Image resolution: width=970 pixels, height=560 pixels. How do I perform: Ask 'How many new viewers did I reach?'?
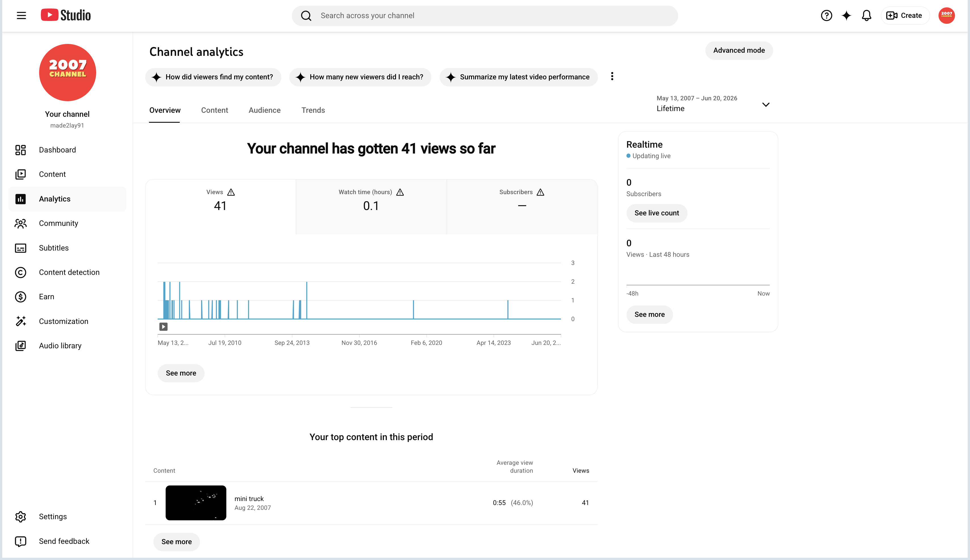coord(360,77)
